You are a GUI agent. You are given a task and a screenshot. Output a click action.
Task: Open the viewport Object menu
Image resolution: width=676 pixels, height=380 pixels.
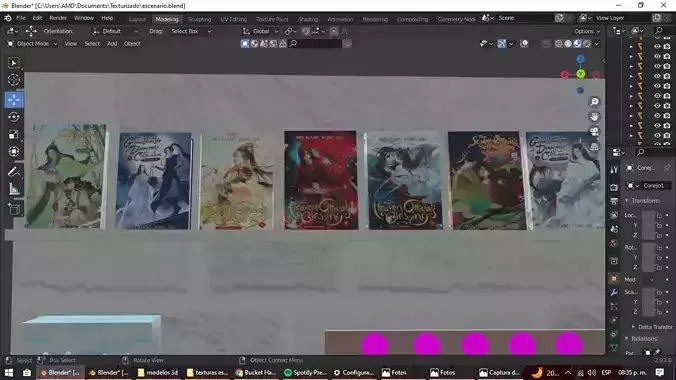point(132,44)
